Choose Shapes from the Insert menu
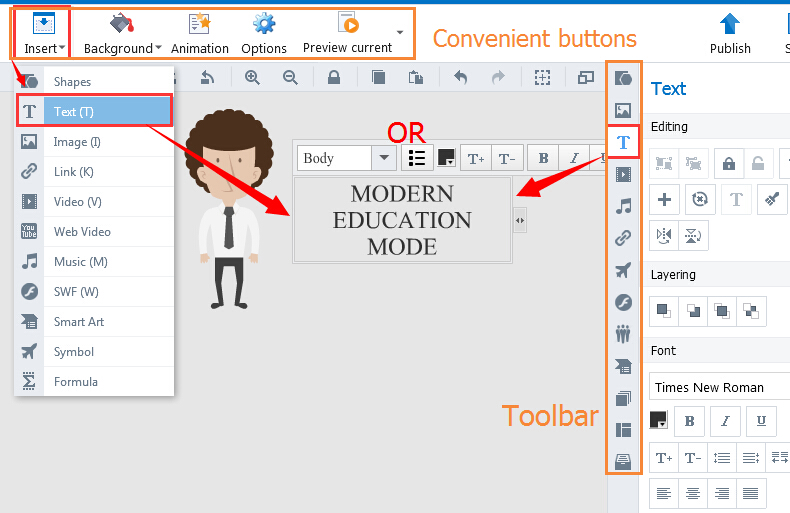790x513 pixels. pos(94,82)
